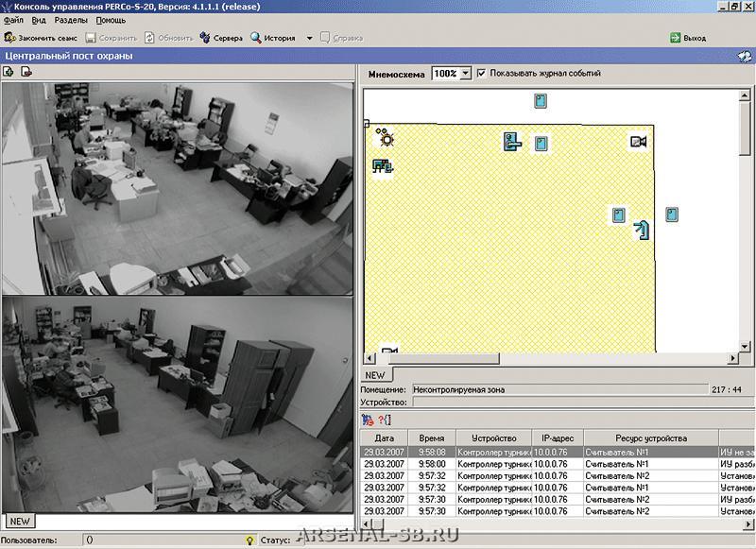The width and height of the screenshot is (756, 549).
Task: Open the Файл menu
Action: (13, 20)
